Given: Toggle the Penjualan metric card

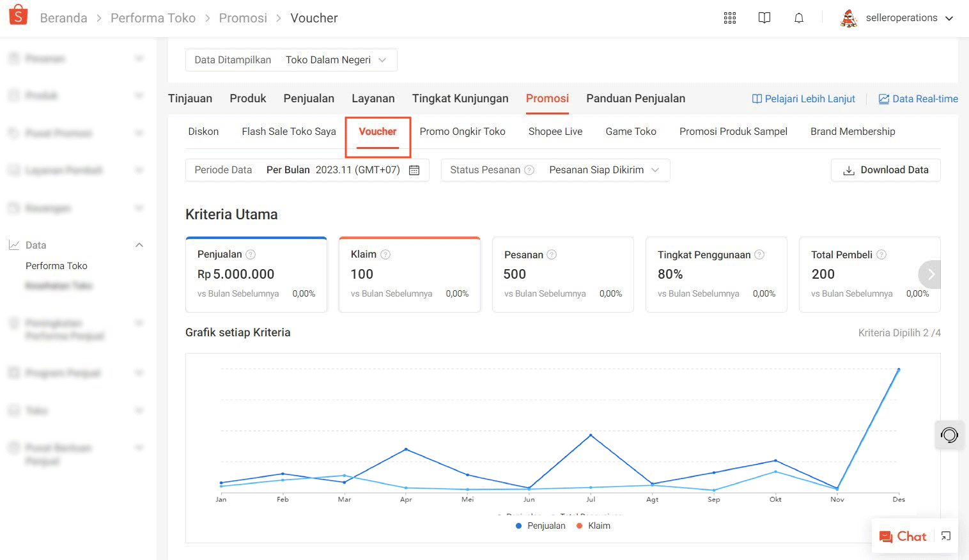Looking at the screenshot, I should click(x=256, y=275).
